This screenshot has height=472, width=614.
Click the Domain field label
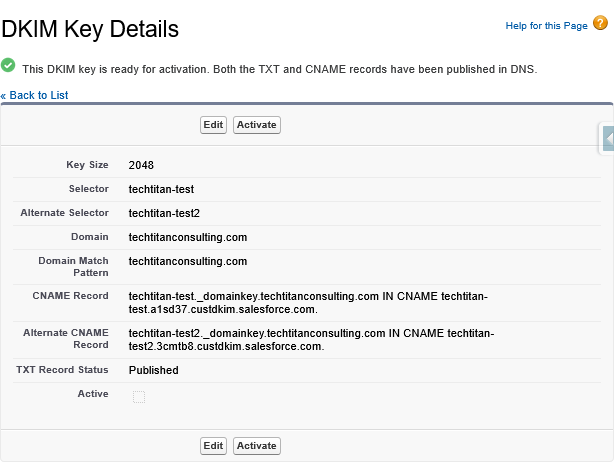[89, 237]
